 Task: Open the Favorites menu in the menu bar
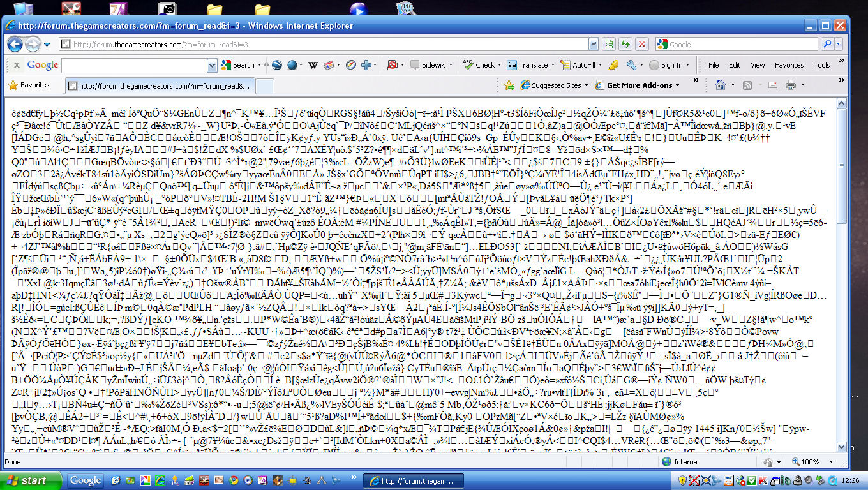(789, 65)
